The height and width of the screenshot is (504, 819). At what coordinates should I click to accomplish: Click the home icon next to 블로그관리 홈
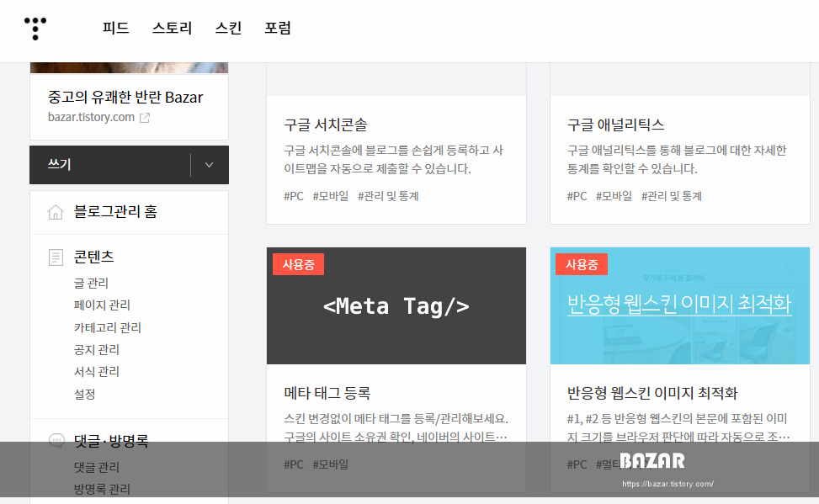point(56,212)
